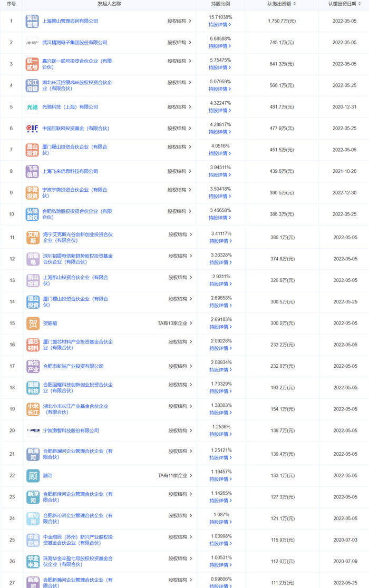The width and height of the screenshot is (369, 588).
Task: Open the 武汉精测电子集团股份有限公司 link
Action: point(75,43)
